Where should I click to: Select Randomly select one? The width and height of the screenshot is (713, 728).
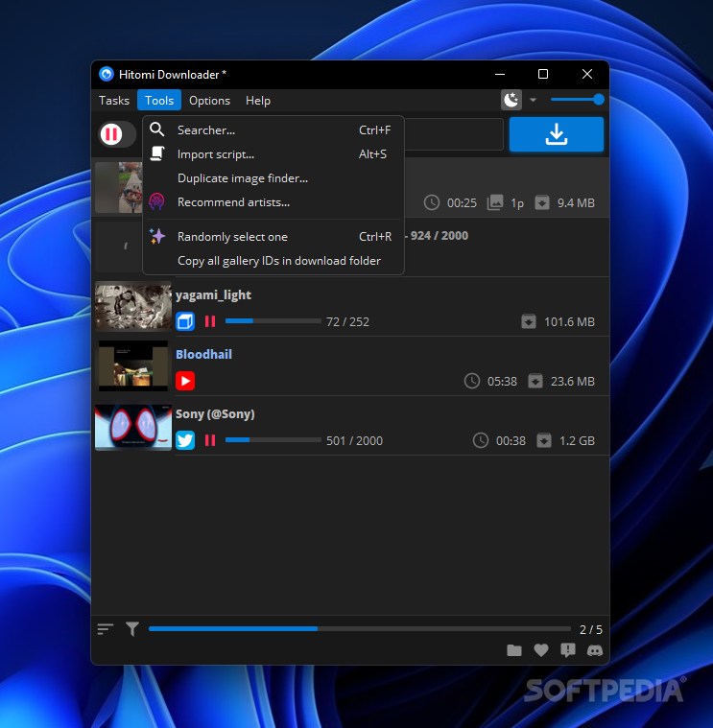273,237
